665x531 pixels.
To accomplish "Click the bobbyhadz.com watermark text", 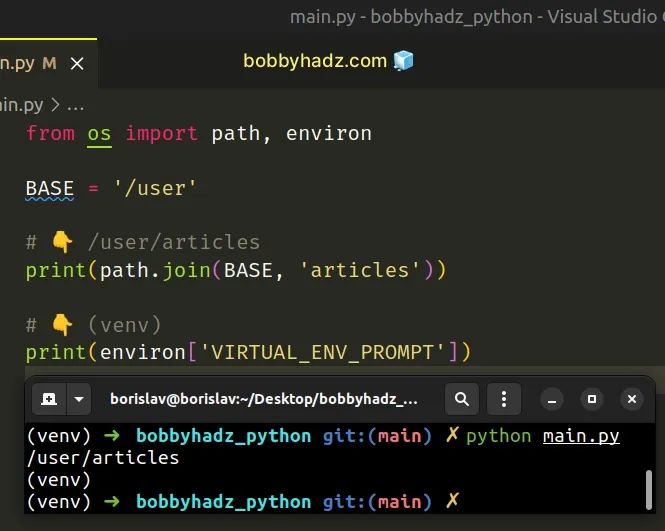I will click(315, 61).
